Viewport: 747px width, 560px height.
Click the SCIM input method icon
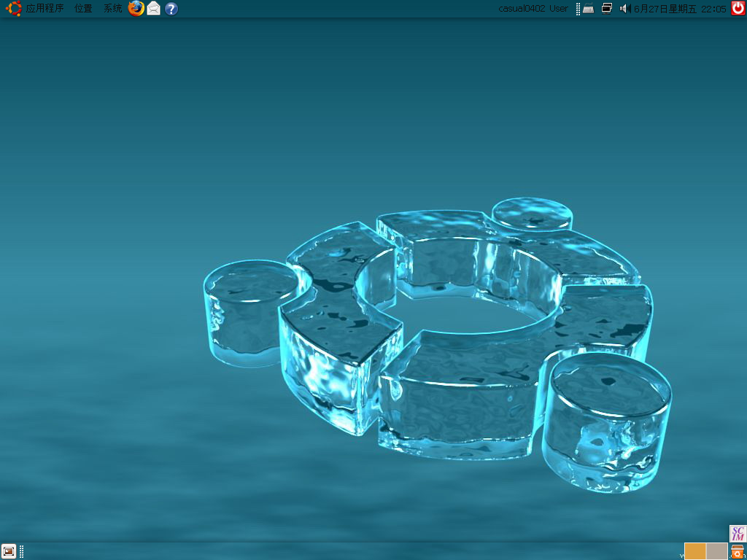pos(738,533)
